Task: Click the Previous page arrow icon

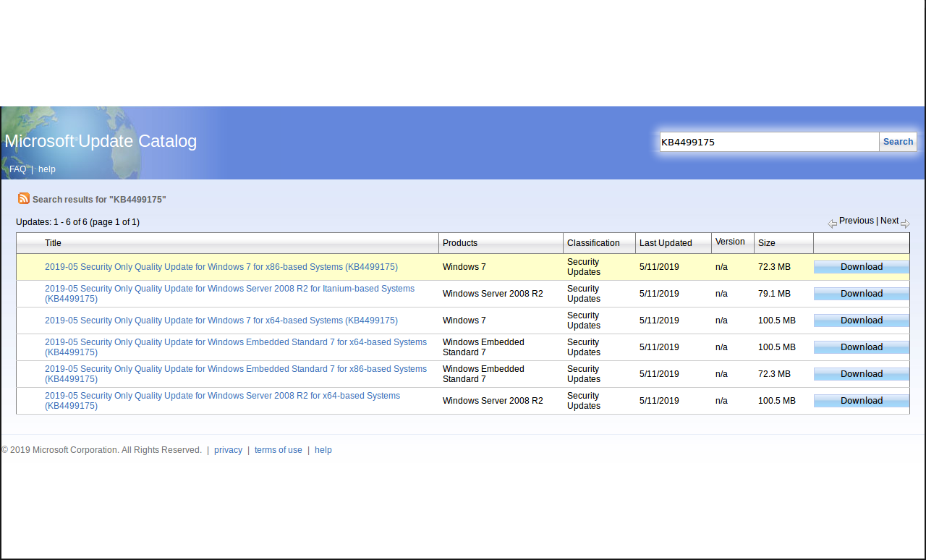Action: pos(832,224)
